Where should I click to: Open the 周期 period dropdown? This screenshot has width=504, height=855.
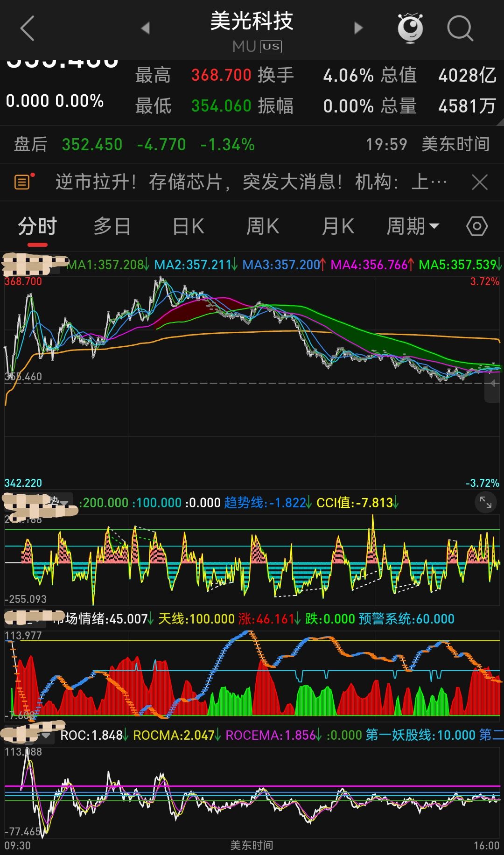[x=413, y=227]
